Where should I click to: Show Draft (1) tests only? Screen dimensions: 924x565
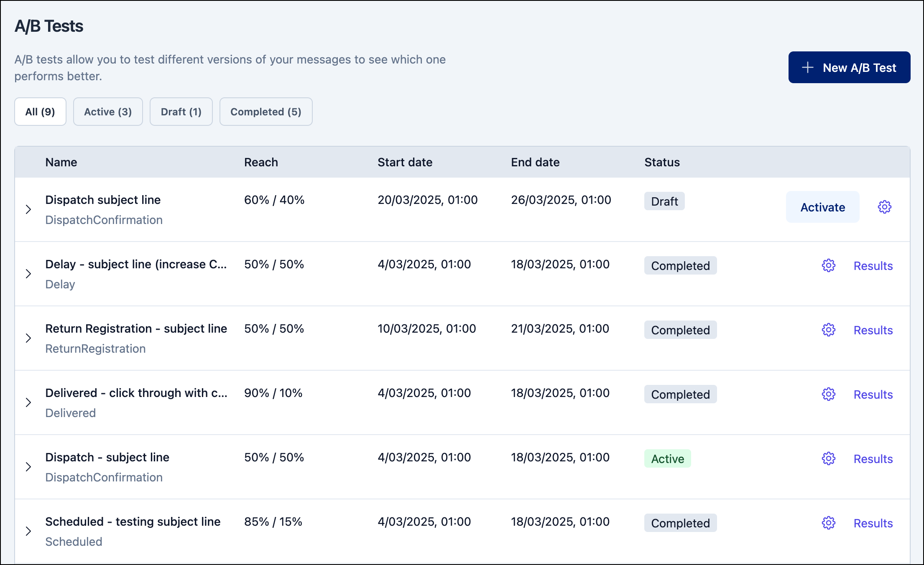tap(181, 112)
